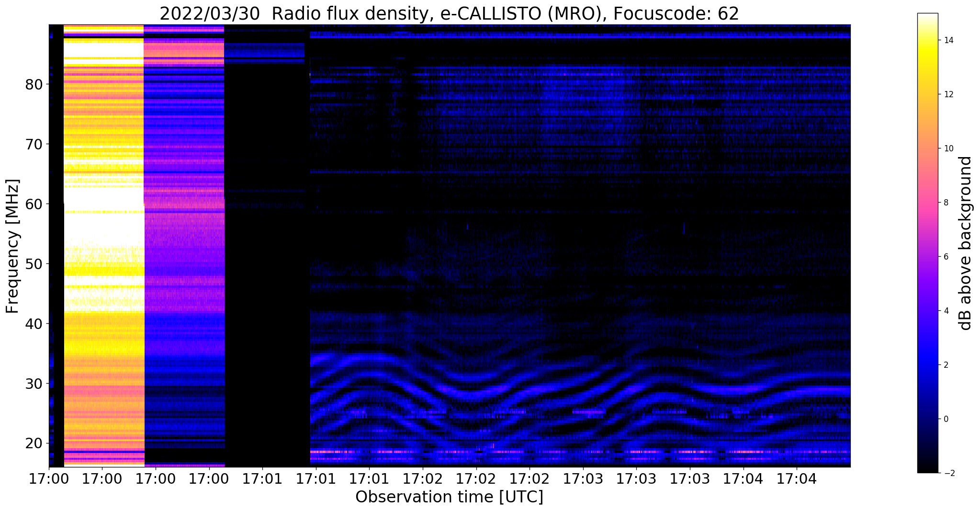Click the colorbar tick labeled 6

coord(946,257)
